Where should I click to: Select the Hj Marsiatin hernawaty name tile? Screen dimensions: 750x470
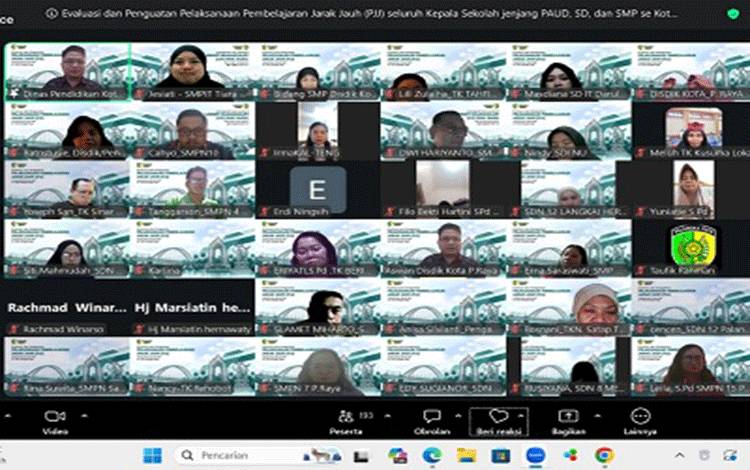coord(192,307)
